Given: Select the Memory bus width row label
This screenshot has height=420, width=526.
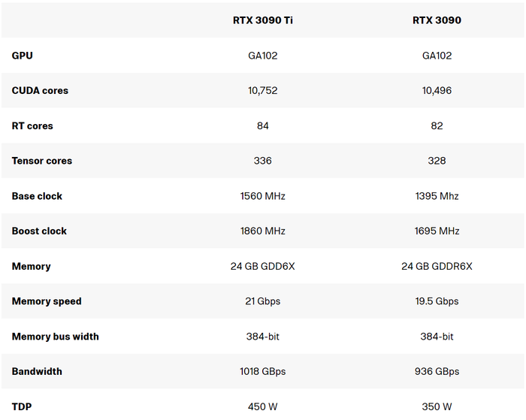Looking at the screenshot, I should tap(56, 337).
